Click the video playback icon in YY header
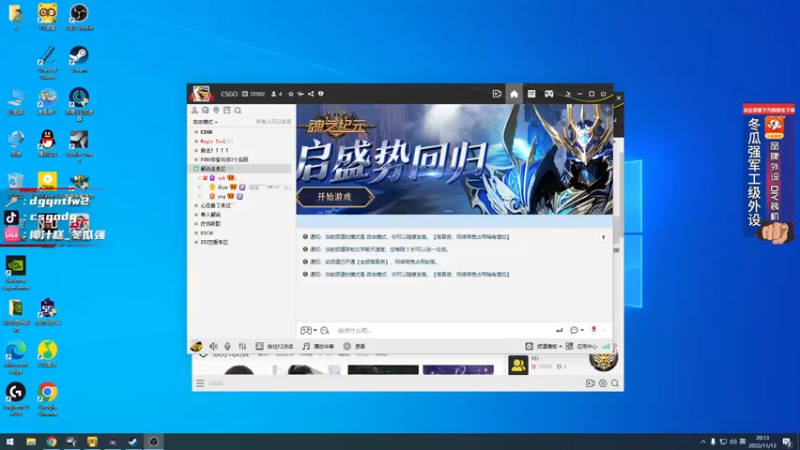The width and height of the screenshot is (800, 450). tap(496, 94)
